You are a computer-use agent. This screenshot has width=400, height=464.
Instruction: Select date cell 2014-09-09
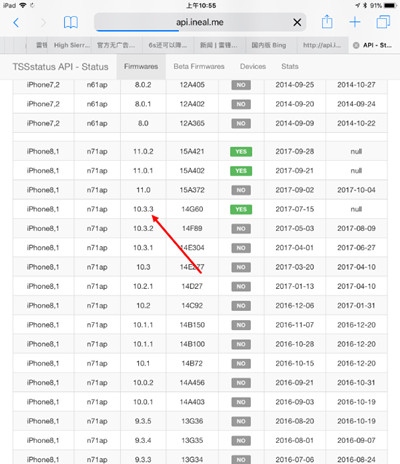tap(295, 123)
